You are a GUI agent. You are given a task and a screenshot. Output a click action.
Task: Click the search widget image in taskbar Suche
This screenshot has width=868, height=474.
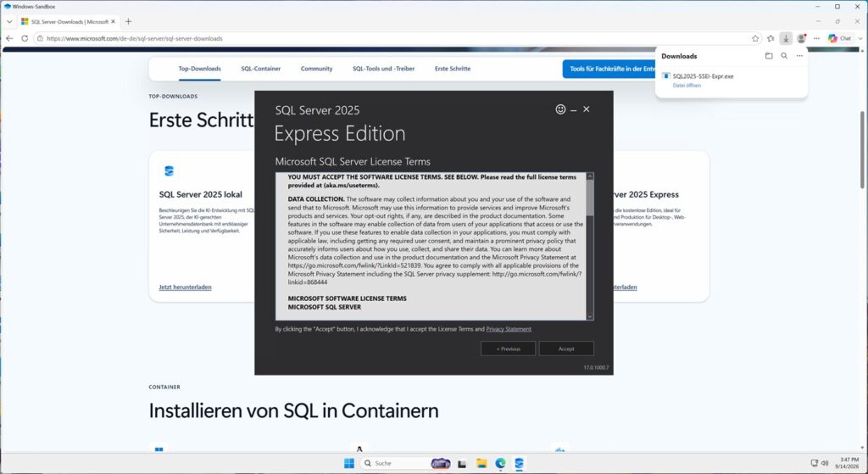441,463
